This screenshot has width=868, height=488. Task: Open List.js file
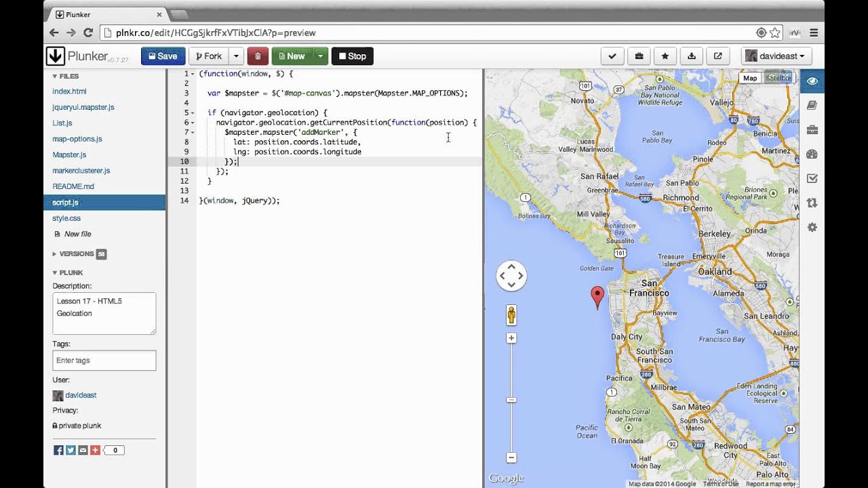pos(62,123)
